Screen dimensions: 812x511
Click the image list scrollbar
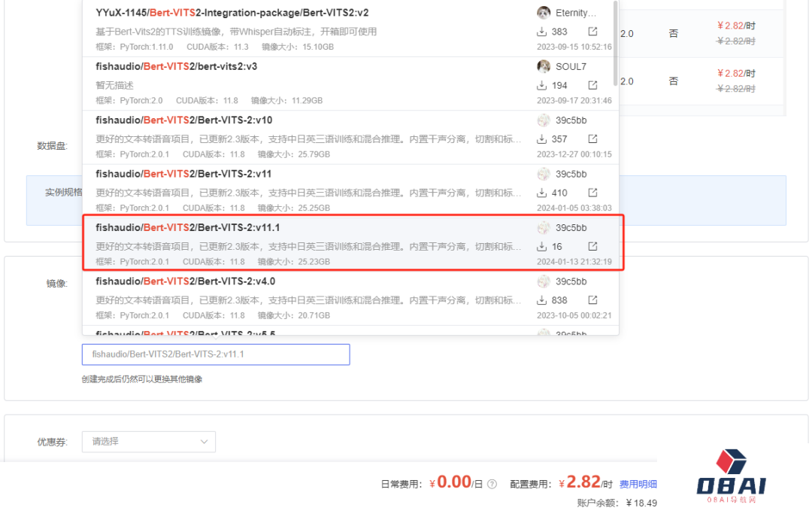[615, 44]
